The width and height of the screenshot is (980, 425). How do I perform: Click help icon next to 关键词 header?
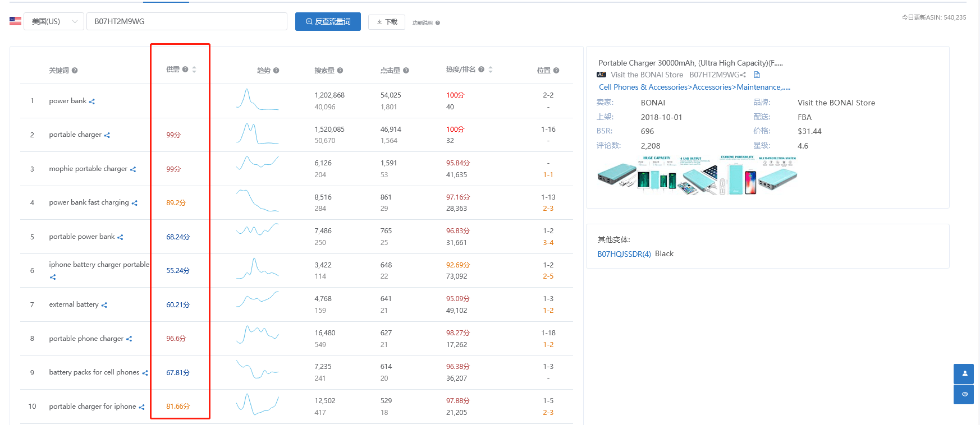[75, 71]
